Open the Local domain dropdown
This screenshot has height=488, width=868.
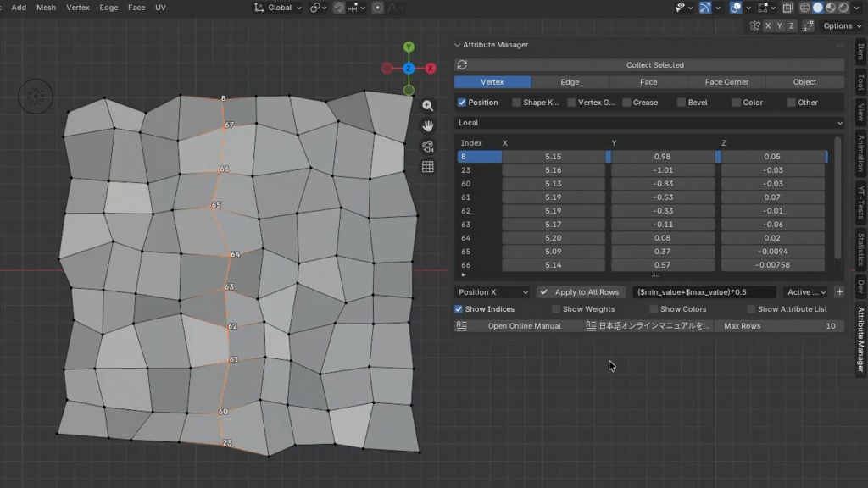pyautogui.click(x=650, y=122)
